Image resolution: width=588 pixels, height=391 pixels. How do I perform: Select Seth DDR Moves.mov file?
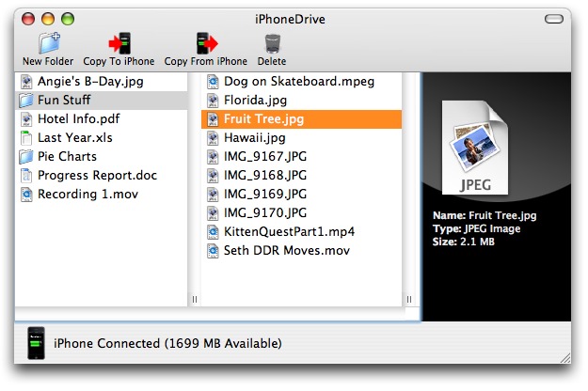click(x=285, y=251)
